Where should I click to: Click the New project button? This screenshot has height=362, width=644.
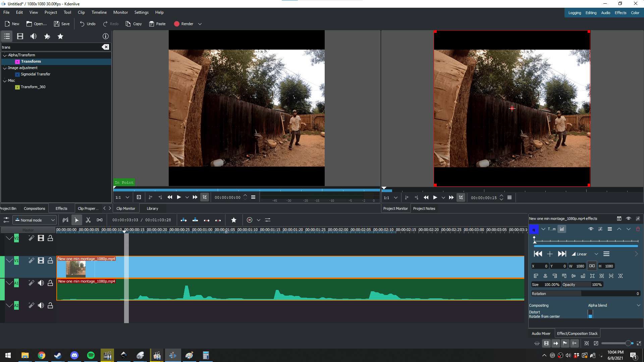12,24
